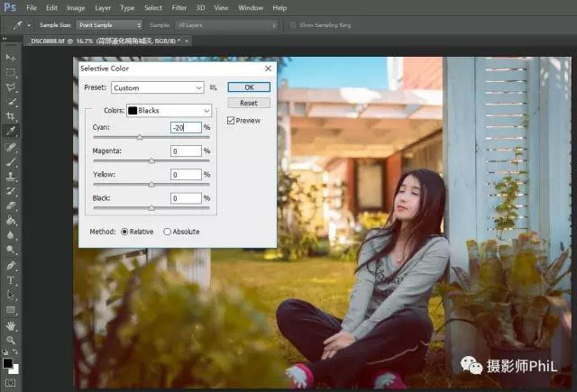This screenshot has width=577, height=392.
Task: Close the _DSC0888.tif document tab
Action: [187, 41]
